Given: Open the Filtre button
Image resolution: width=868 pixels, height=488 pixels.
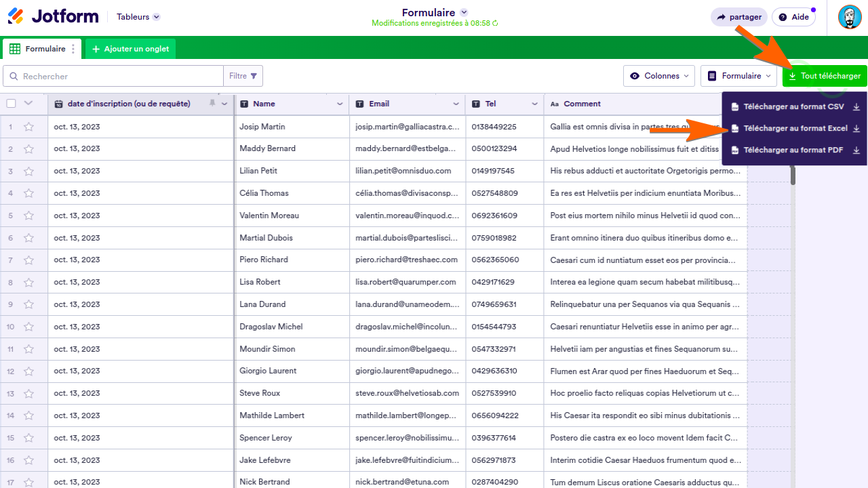Looking at the screenshot, I should click(243, 76).
